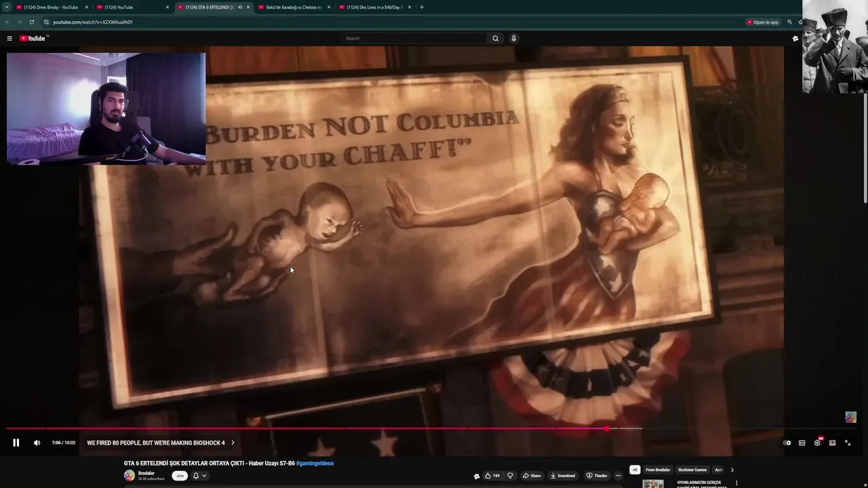Click the Thanks button

pos(597,476)
